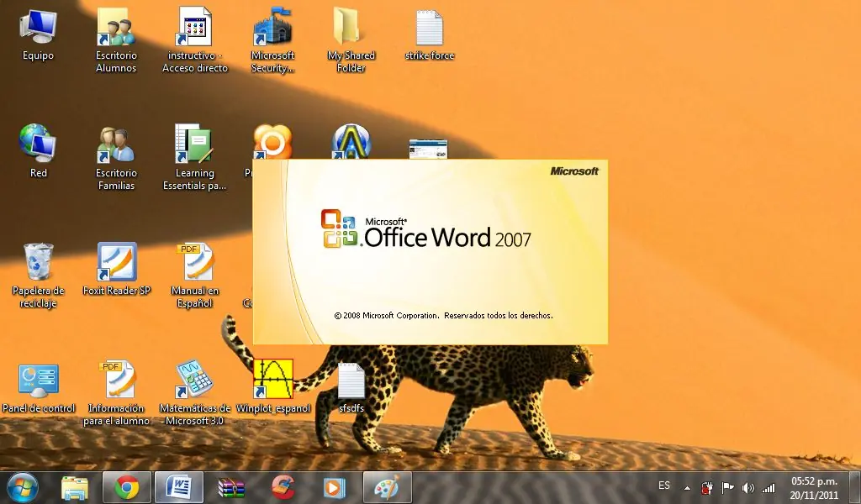Click the Show desktop strip
Viewport: 861px width, 504px height.
click(x=854, y=487)
